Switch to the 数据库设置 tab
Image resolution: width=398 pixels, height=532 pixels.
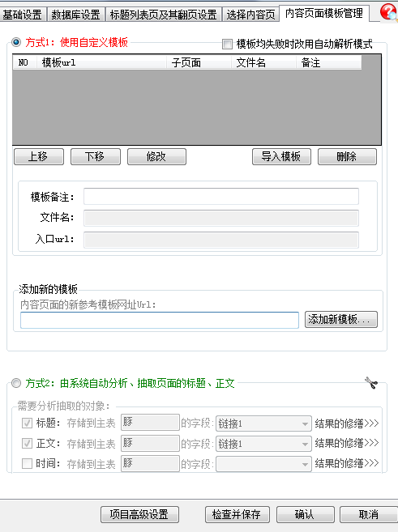pos(75,15)
